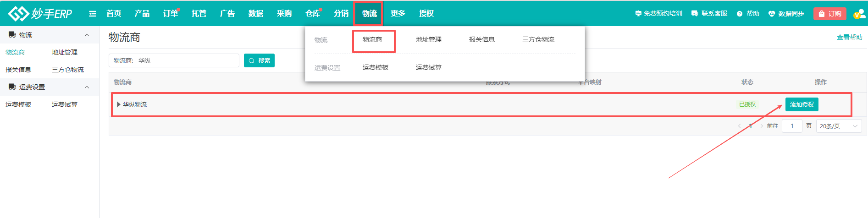The width and height of the screenshot is (868, 218).
Task: Select the 物流 top navigation item
Action: click(370, 14)
